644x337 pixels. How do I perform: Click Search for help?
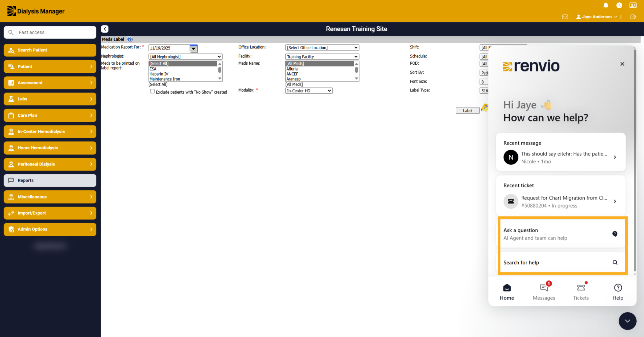(561, 262)
